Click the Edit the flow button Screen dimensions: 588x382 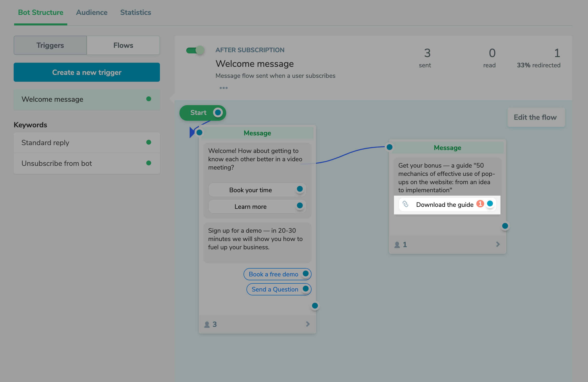536,117
